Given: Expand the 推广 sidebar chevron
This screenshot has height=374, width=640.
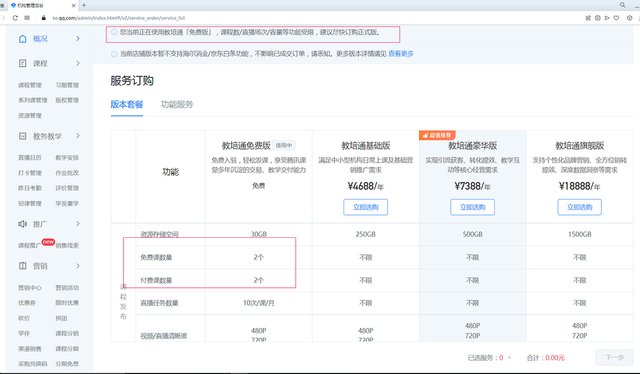Looking at the screenshot, I should click(x=78, y=224).
